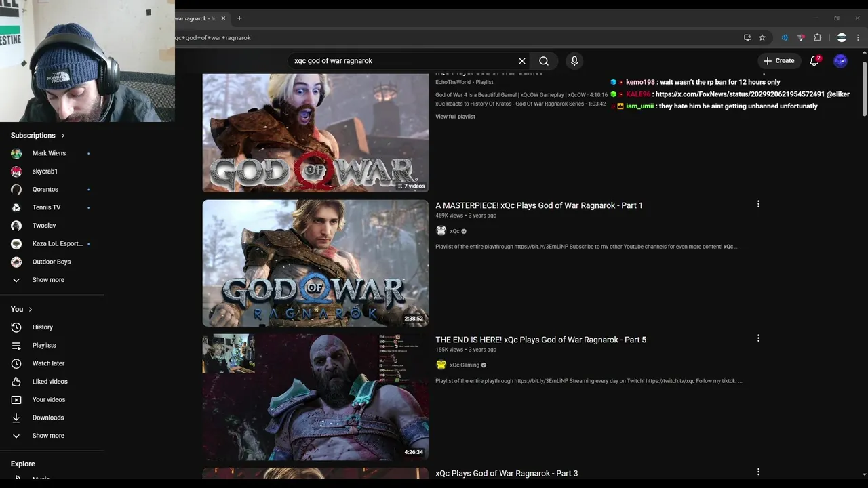
Task: Click the FoxNews link in KALE96's chat message
Action: coord(740,94)
